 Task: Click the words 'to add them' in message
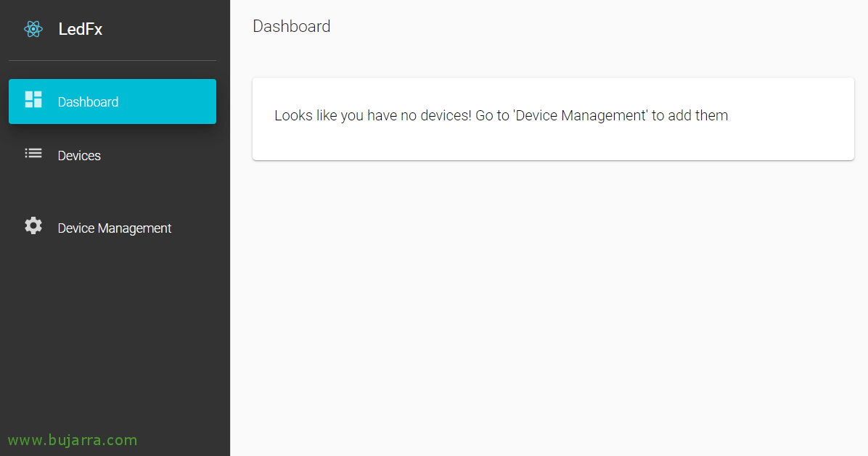pyautogui.click(x=689, y=116)
